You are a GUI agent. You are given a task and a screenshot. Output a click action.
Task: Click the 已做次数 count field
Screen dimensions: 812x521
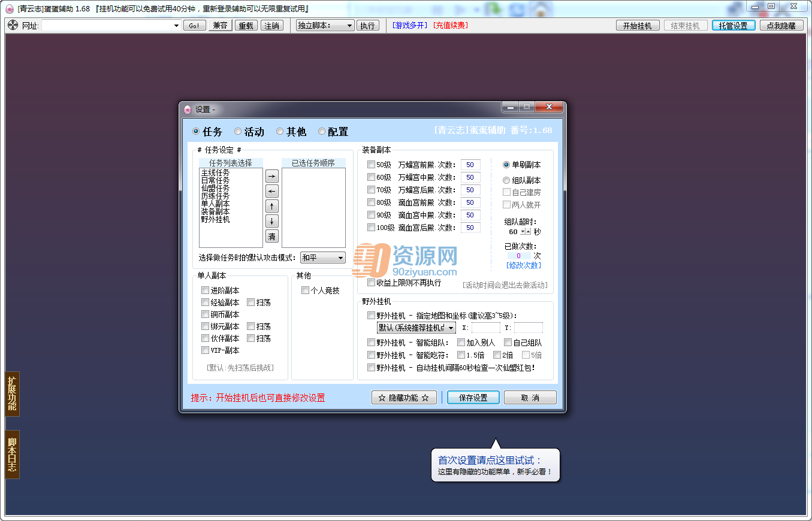click(519, 256)
